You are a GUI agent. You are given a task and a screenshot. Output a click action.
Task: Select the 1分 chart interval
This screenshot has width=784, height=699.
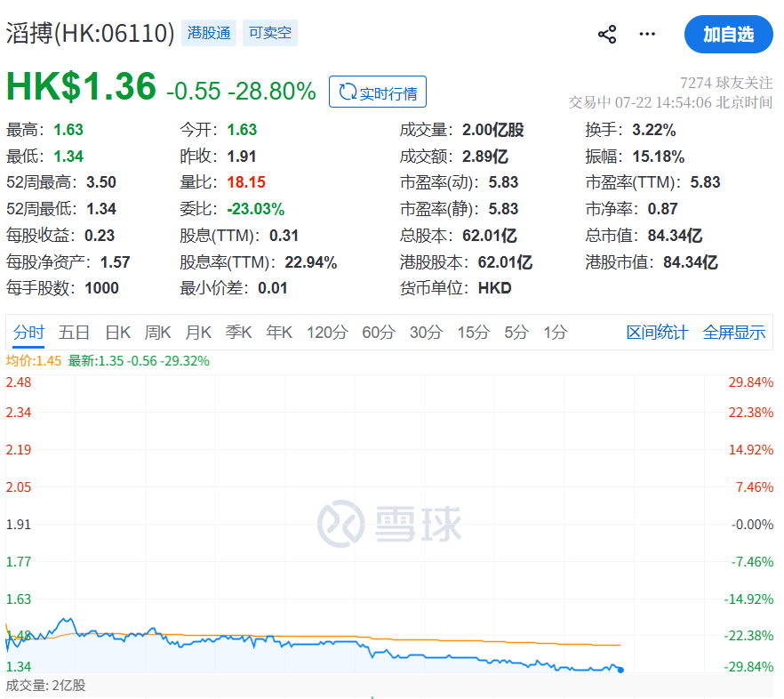[555, 333]
